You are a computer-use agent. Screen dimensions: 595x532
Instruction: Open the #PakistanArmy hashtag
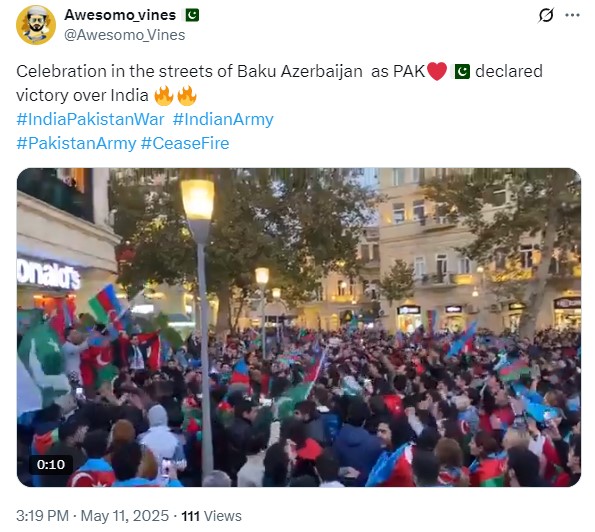point(76,143)
